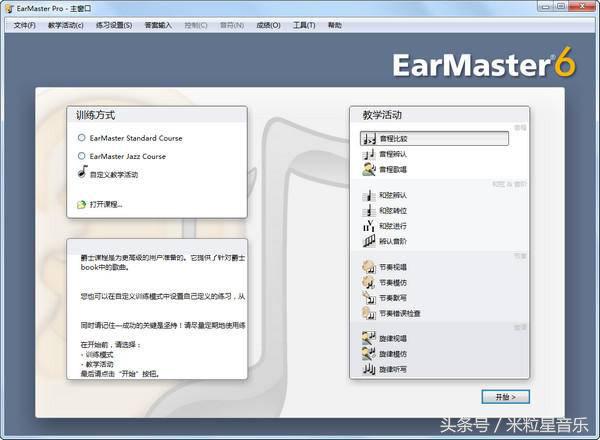Maximize the EarMaster Pro window
Image resolution: width=600 pixels, height=440 pixels.
(x=561, y=6)
